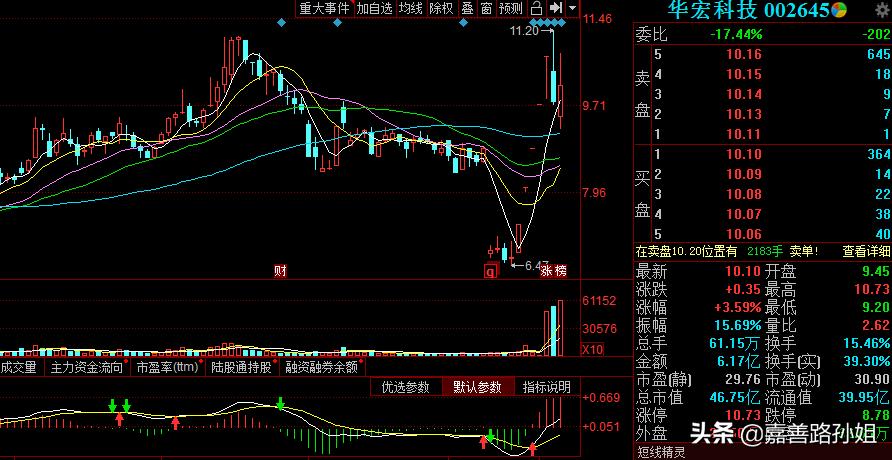Switch to the 陆股通持股 tab
The image size is (892, 460).
point(242,367)
